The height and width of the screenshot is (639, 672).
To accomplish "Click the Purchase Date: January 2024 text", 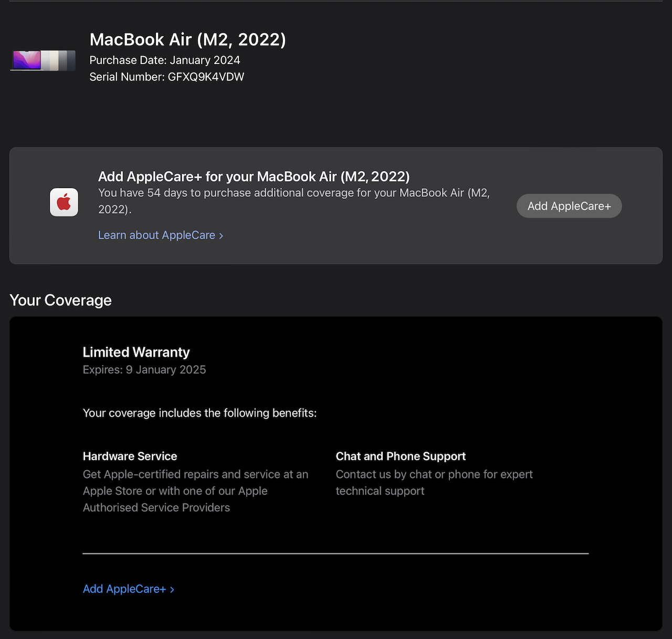I will click(x=165, y=60).
